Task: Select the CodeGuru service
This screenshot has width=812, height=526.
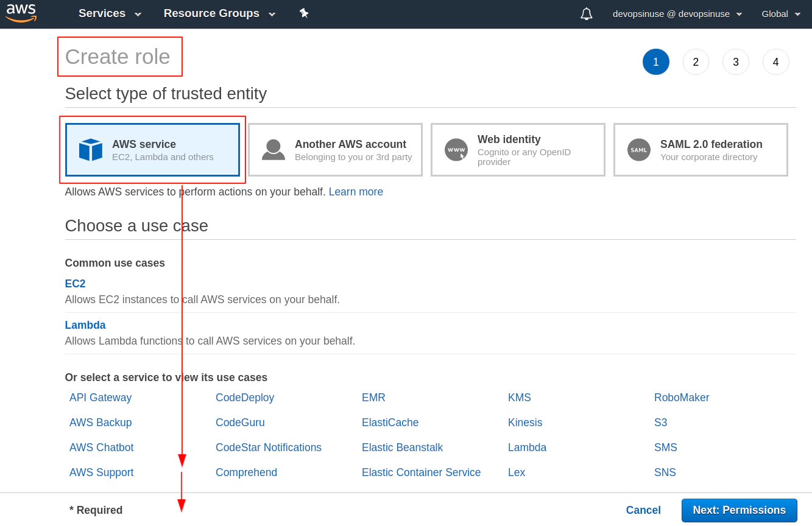Action: (240, 423)
